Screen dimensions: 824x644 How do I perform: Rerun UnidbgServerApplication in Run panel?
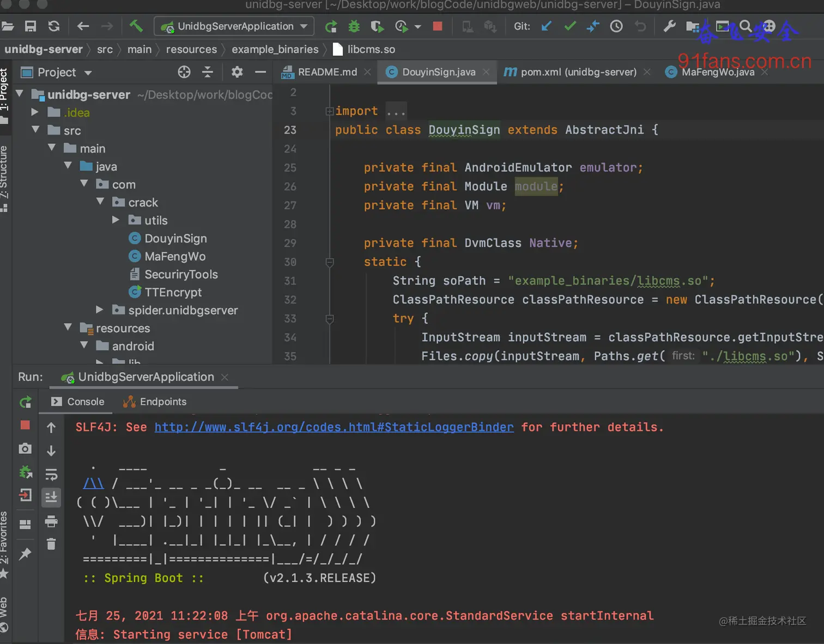25,402
